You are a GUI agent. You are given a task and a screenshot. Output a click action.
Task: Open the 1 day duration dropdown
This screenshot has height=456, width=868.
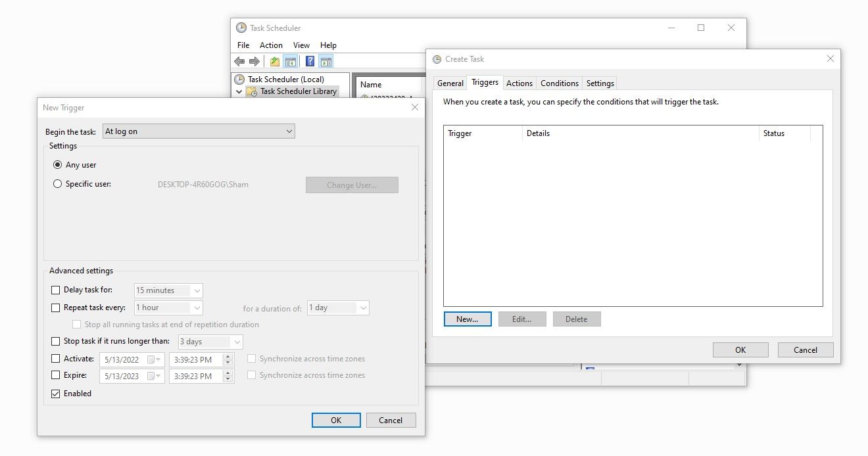(338, 308)
